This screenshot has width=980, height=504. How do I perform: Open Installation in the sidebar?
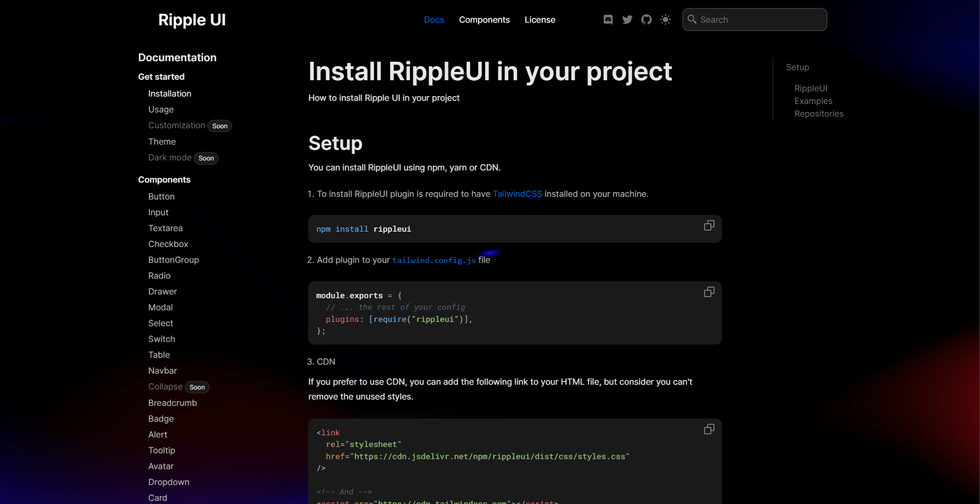(169, 93)
